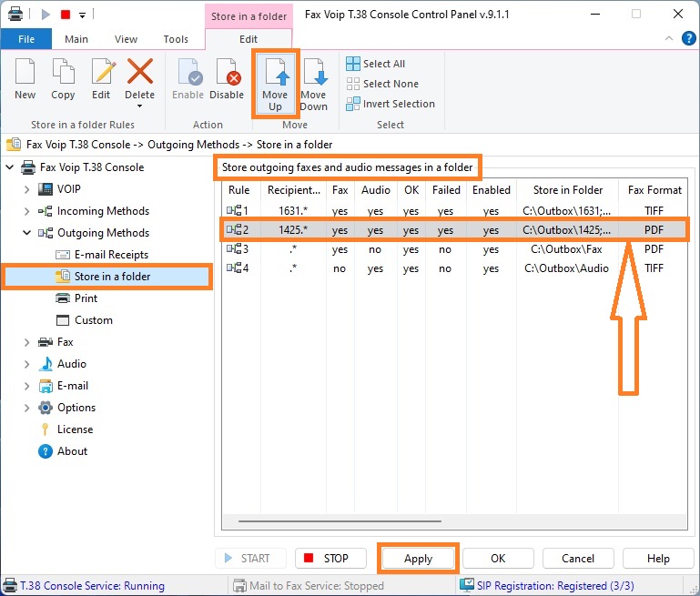Collapse the Fax Voip T.38 Console tree node
The height and width of the screenshot is (596, 700).
coord(10,167)
